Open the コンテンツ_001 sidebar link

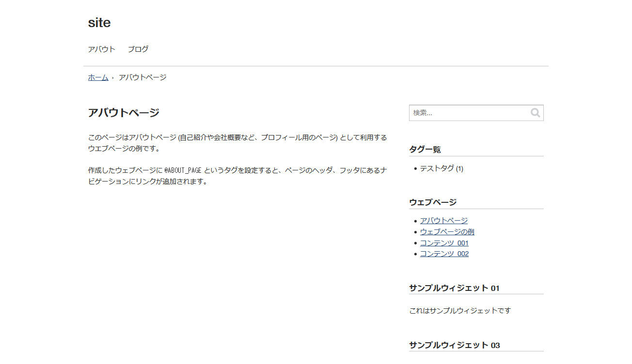(x=444, y=243)
